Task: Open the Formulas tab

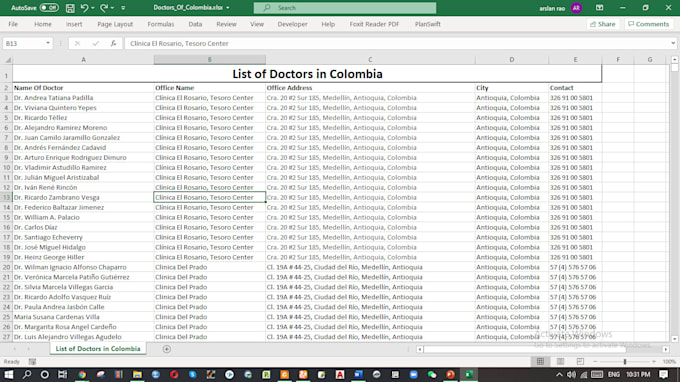Action: tap(160, 24)
